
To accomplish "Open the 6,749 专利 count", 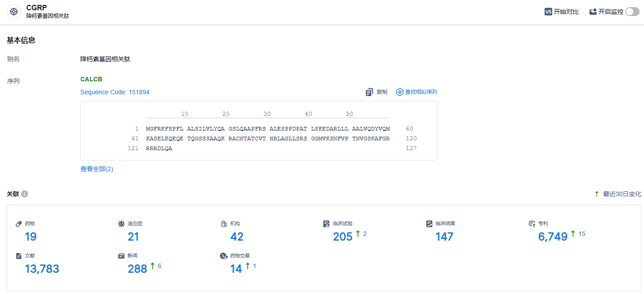I will pyautogui.click(x=553, y=237).
